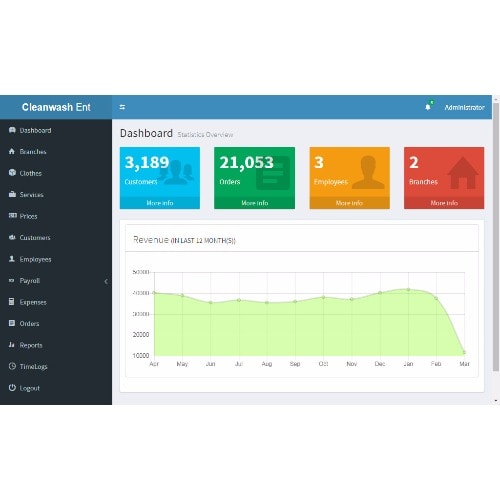Image resolution: width=500 pixels, height=500 pixels.
Task: Click the Logout menu item
Action: tap(56, 388)
